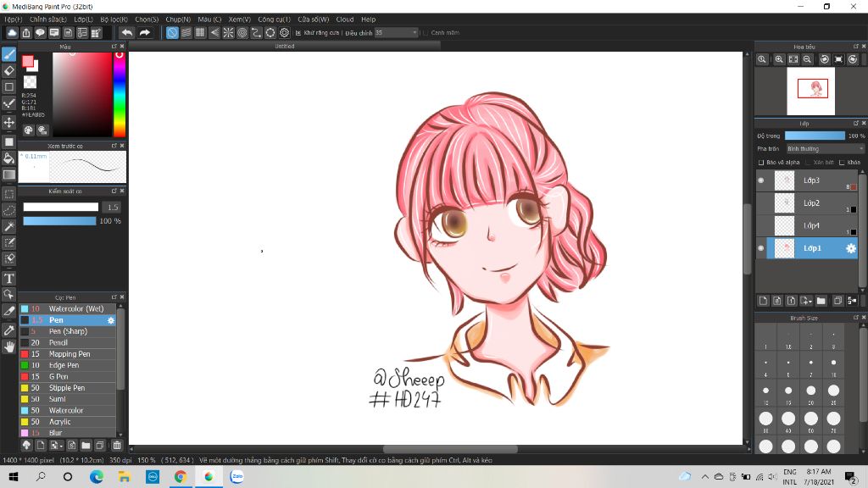
Task: Open add-layer dropdown arrow in layer panel
Action: coord(806,301)
